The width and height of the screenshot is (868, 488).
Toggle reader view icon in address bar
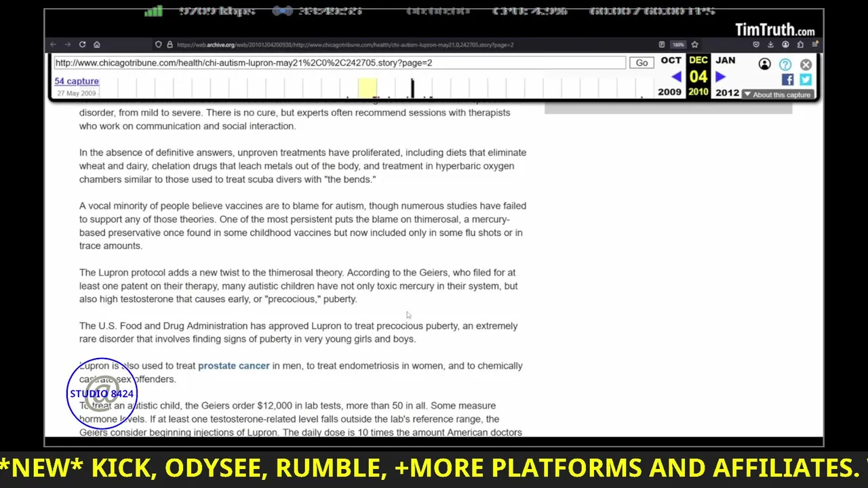pos(662,45)
